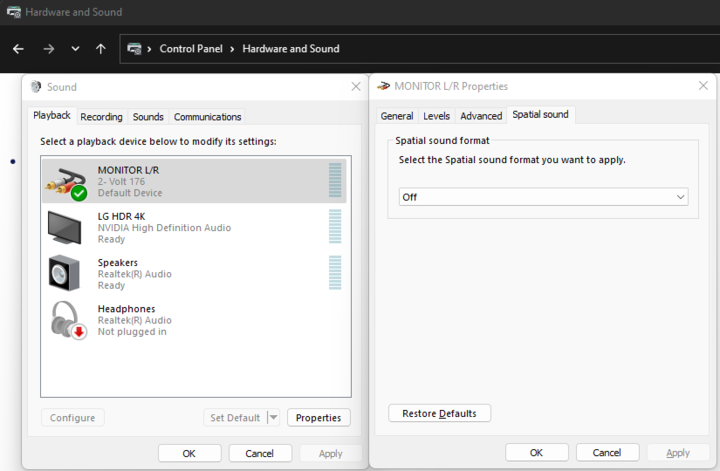Screen dimensions: 720x471
Task: Click the LG HDR 4K monitor icon
Action: 67,228
